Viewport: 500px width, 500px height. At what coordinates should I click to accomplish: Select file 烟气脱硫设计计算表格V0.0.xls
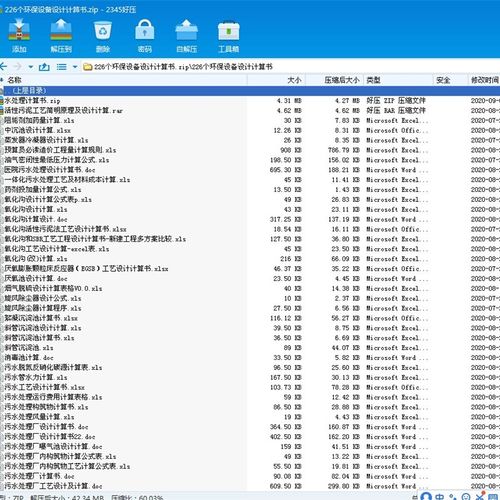pyautogui.click(x=53, y=288)
